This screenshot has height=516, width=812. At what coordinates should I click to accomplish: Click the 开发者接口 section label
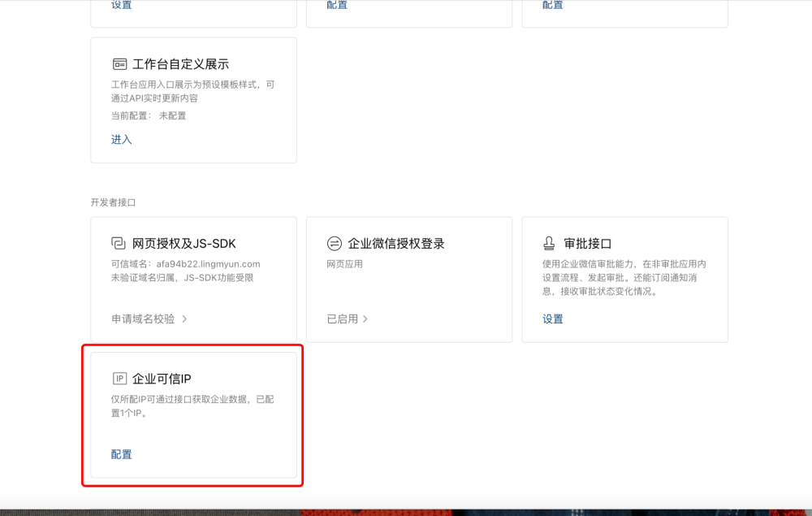point(113,202)
